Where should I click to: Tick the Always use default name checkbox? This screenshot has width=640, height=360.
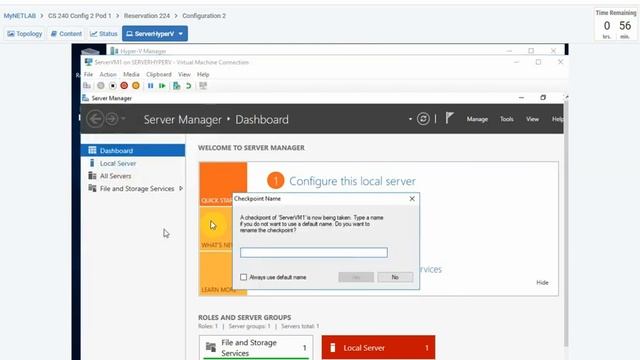[x=244, y=277]
